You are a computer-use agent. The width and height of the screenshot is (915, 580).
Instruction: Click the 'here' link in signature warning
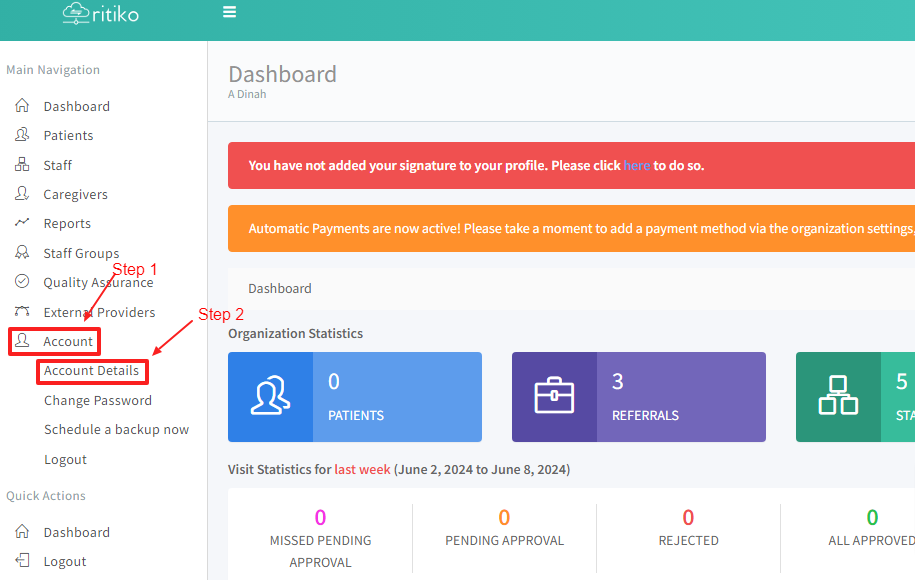636,165
